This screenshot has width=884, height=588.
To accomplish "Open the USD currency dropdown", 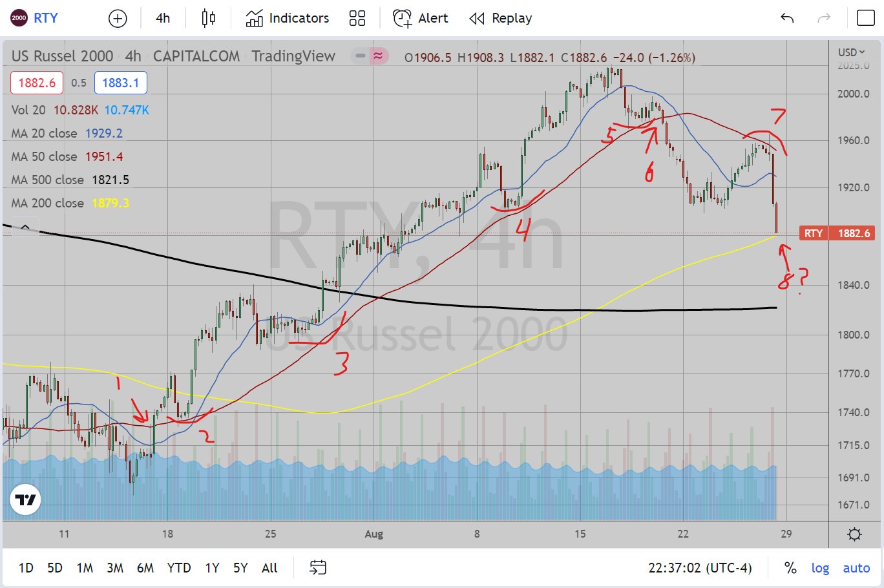I will (x=851, y=52).
